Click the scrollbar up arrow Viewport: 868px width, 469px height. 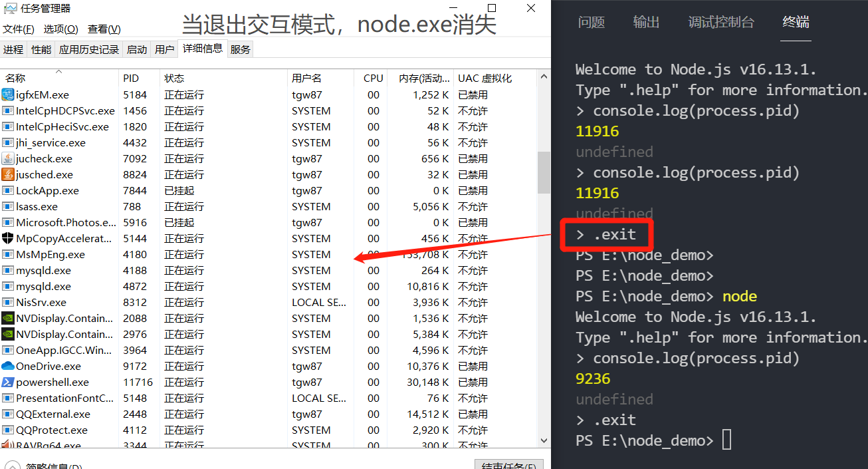(544, 77)
